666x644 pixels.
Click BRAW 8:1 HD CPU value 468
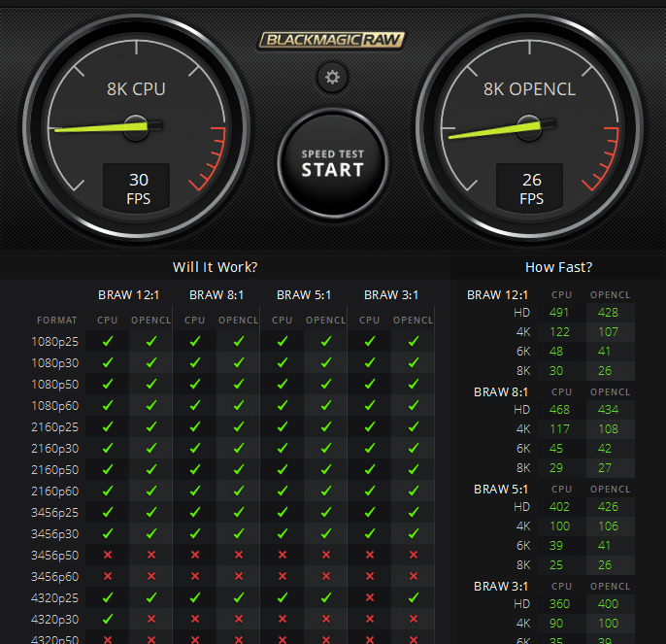[x=559, y=410]
